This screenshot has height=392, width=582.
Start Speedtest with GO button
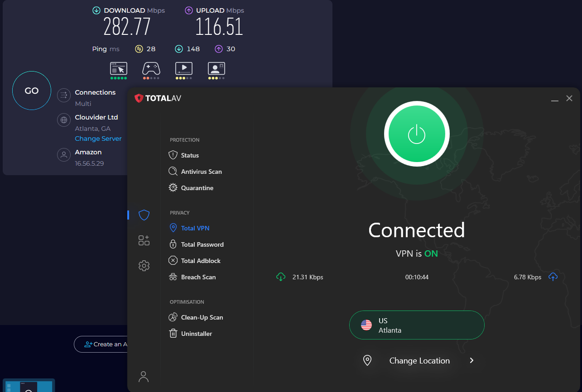click(32, 91)
